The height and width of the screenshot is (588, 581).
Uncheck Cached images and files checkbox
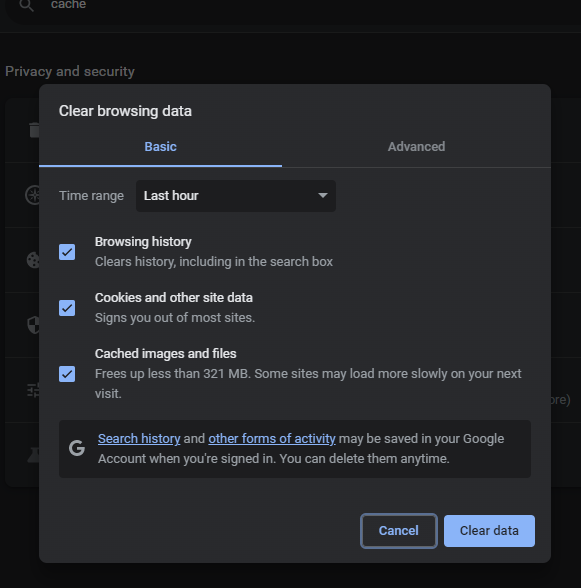coord(67,374)
